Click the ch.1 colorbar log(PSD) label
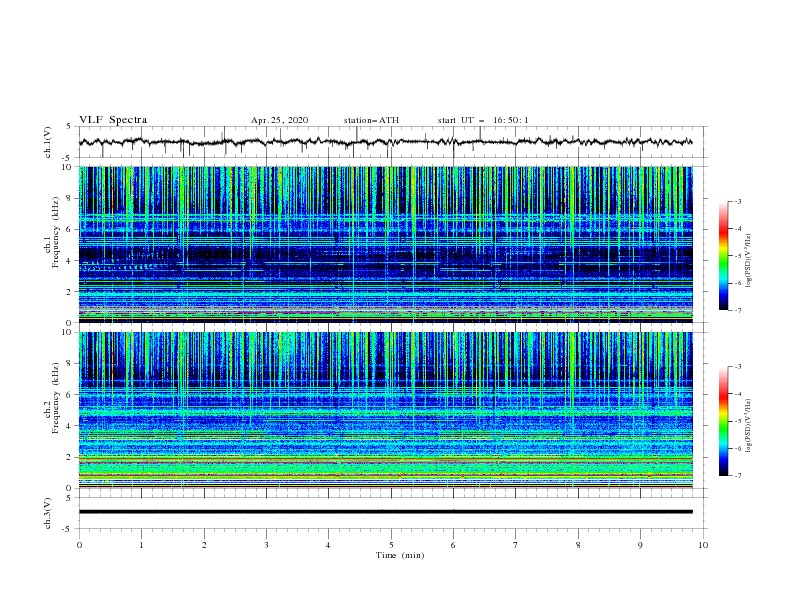Viewport: 792px width, 612px height. (x=749, y=261)
